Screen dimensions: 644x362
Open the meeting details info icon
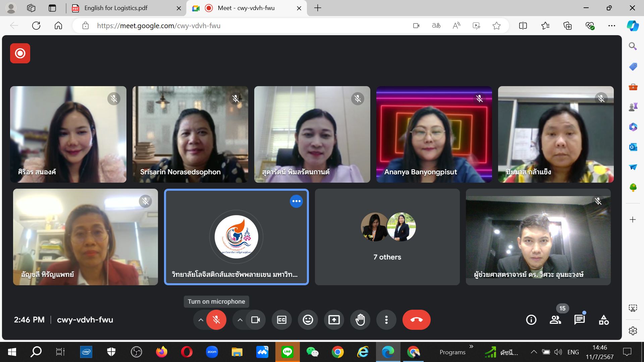(x=531, y=320)
